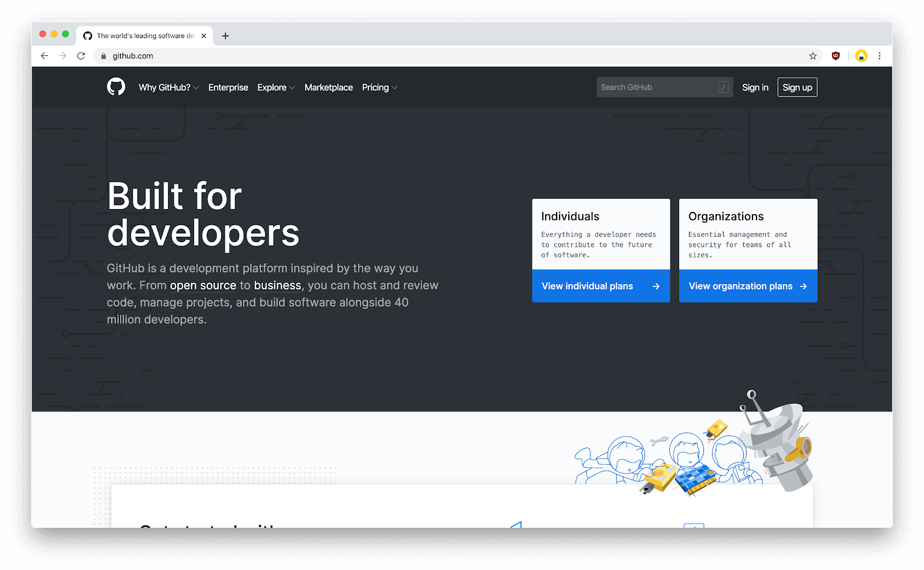
Task: Open the uBlock shield extension icon
Action: click(836, 56)
